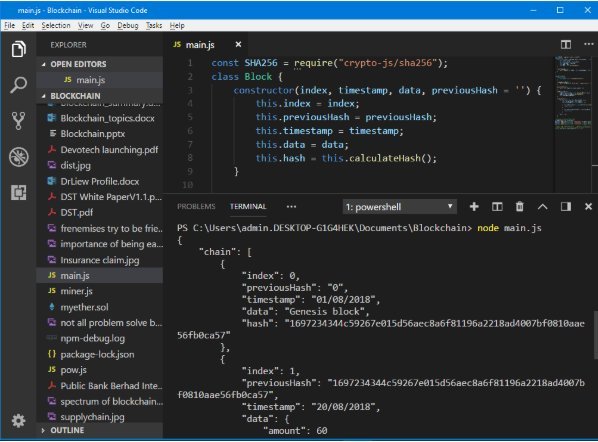This screenshot has width=598, height=442.
Task: Click the "crypto-js/sha256" string on line 1
Action: click(x=387, y=63)
